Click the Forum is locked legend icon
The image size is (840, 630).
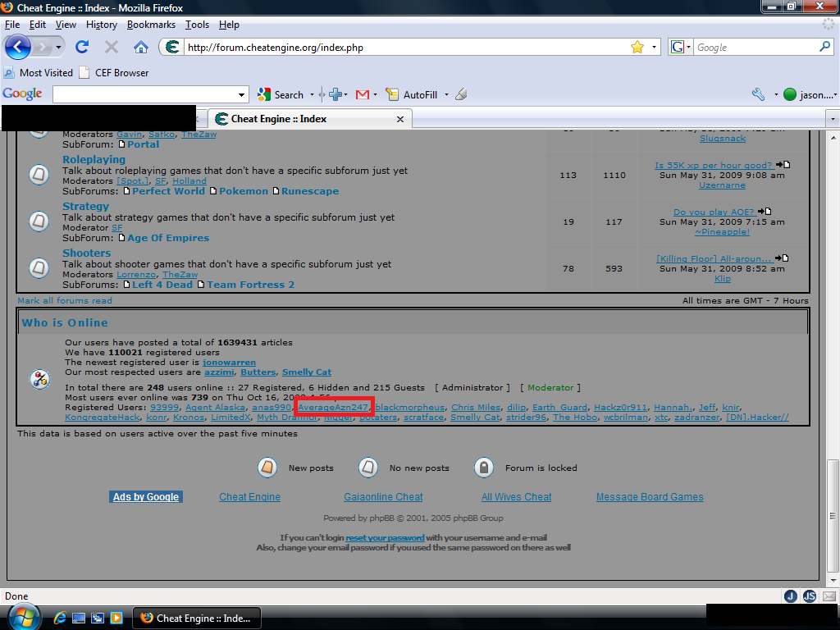[x=484, y=468]
